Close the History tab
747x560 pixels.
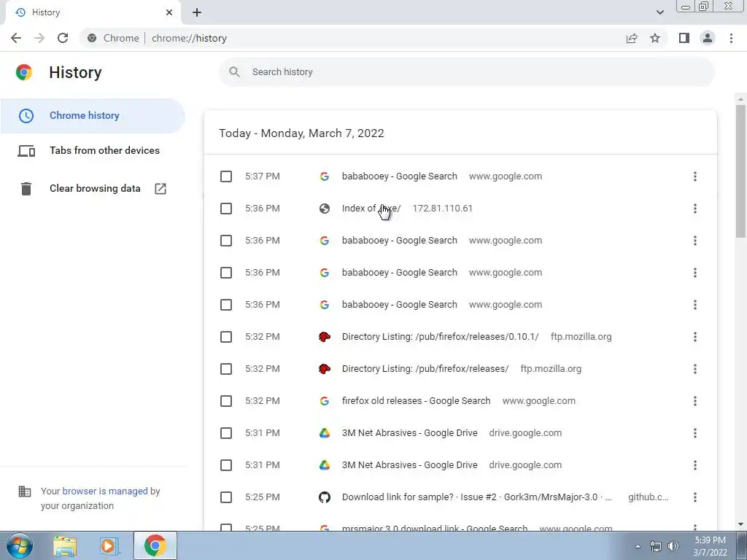point(169,12)
